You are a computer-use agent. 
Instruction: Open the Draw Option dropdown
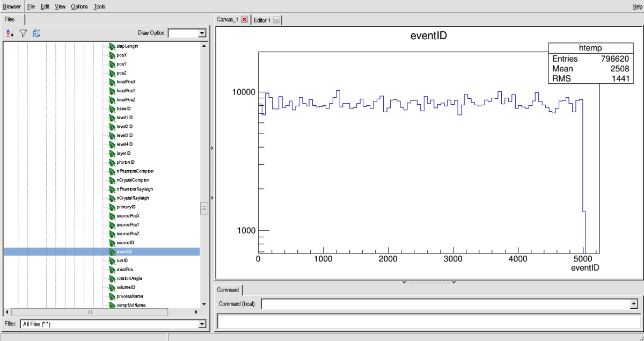click(202, 33)
